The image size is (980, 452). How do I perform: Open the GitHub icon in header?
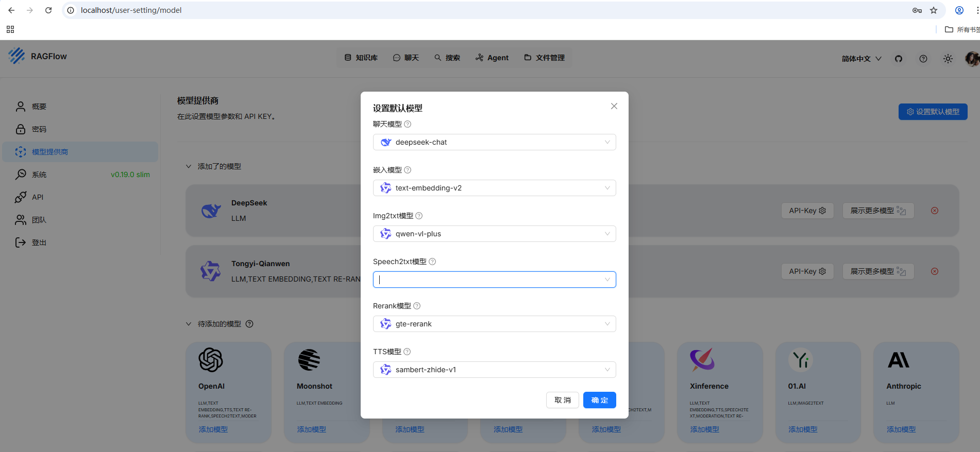(x=899, y=59)
